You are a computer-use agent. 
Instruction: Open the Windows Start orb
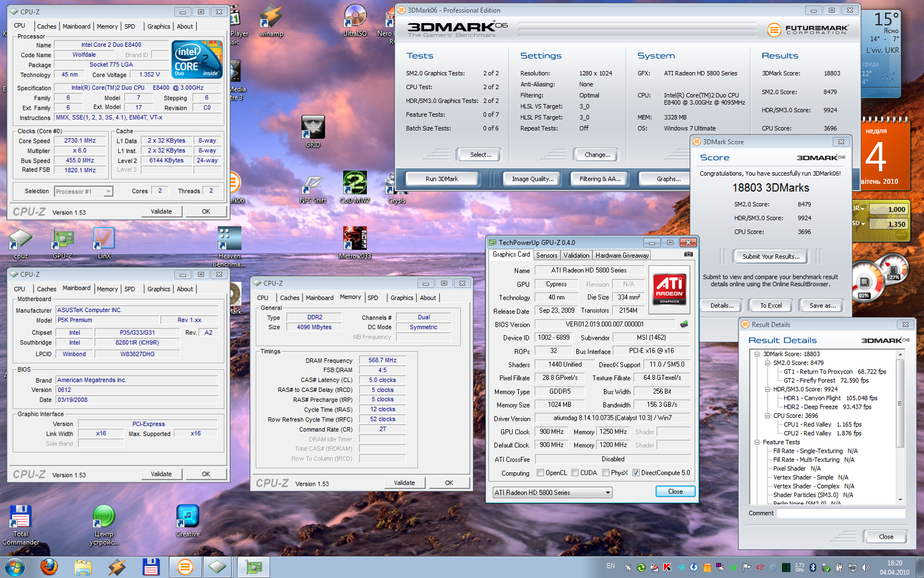click(15, 567)
